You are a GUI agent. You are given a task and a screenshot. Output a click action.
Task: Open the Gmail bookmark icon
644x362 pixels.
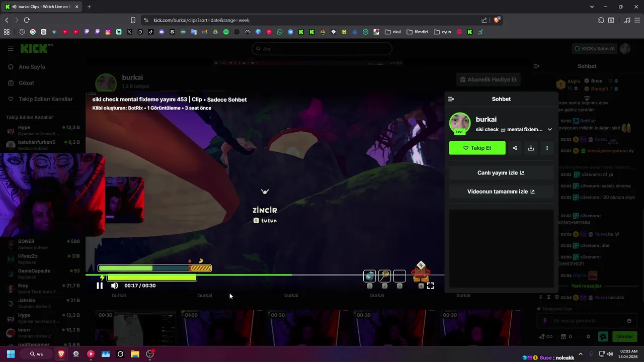(204, 32)
